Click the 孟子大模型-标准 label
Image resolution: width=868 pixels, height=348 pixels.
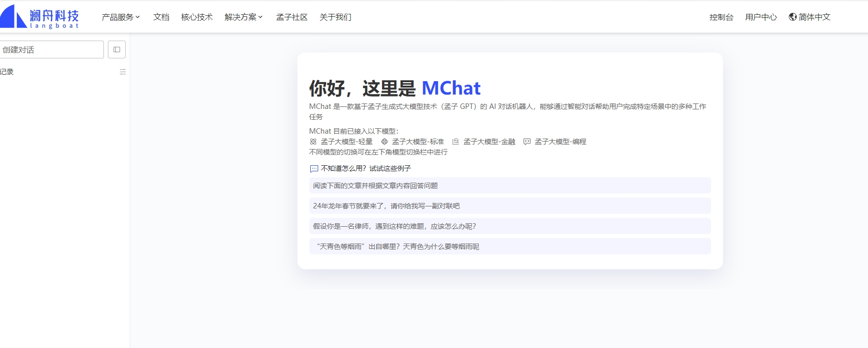tap(418, 142)
